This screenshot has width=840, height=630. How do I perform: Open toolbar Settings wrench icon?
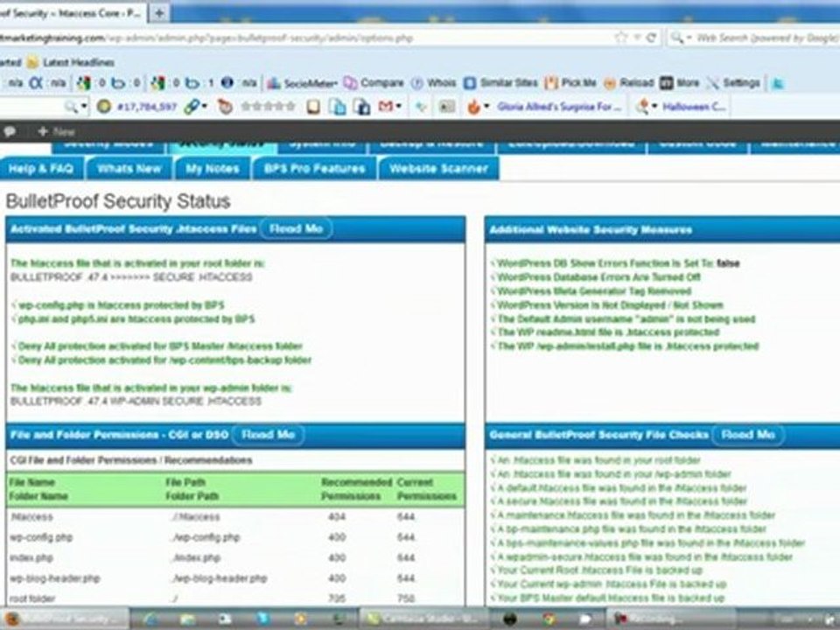click(x=733, y=83)
